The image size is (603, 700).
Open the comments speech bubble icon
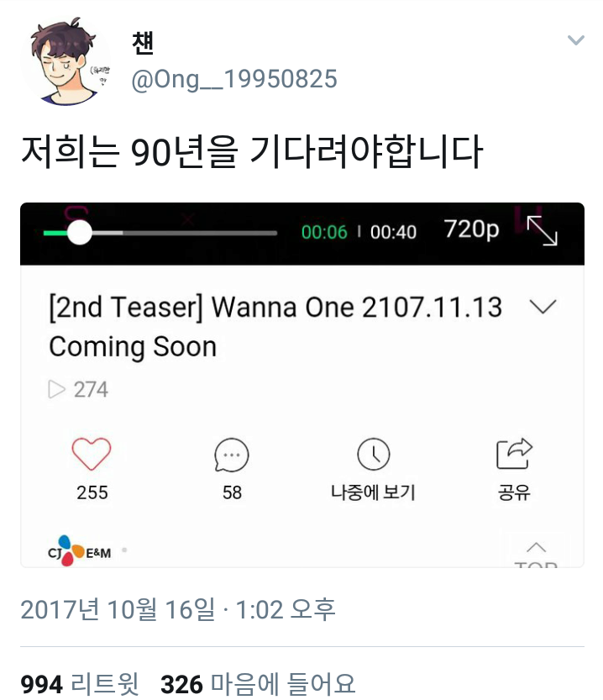coord(232,455)
